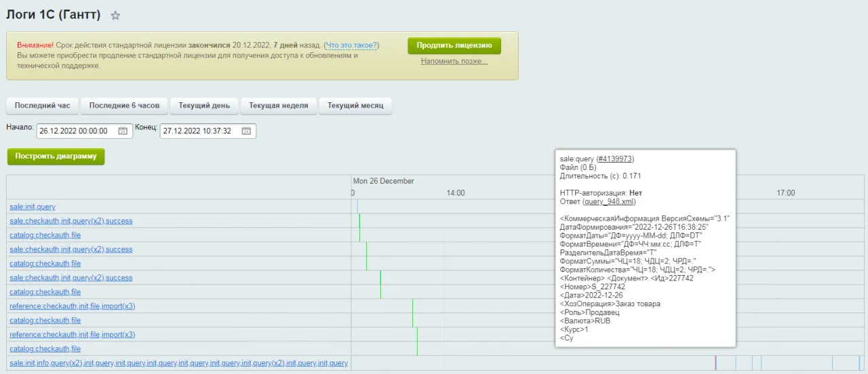Select the Последний час period
This screenshot has height=374, width=868.
(x=42, y=106)
